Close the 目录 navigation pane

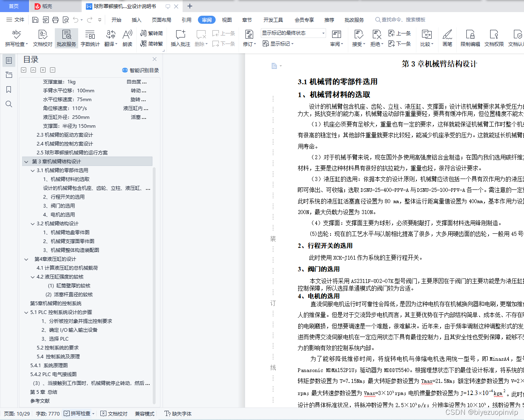click(154, 59)
